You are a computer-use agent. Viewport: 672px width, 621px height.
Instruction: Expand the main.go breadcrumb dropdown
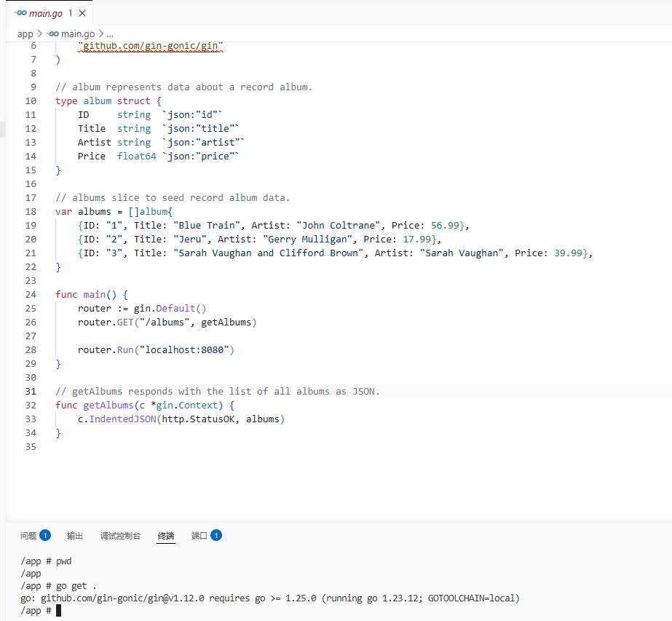[x=77, y=34]
